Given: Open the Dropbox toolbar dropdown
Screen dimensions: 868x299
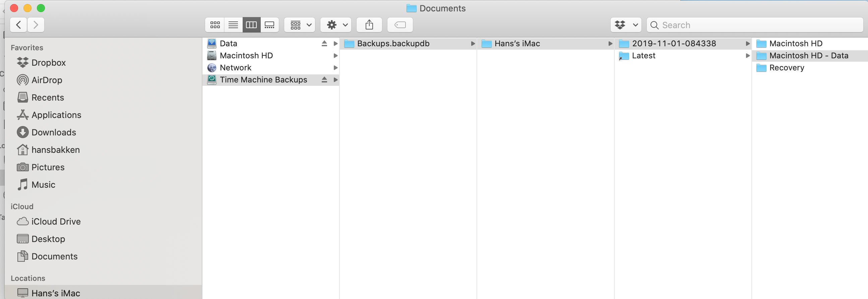Looking at the screenshot, I should [x=626, y=25].
